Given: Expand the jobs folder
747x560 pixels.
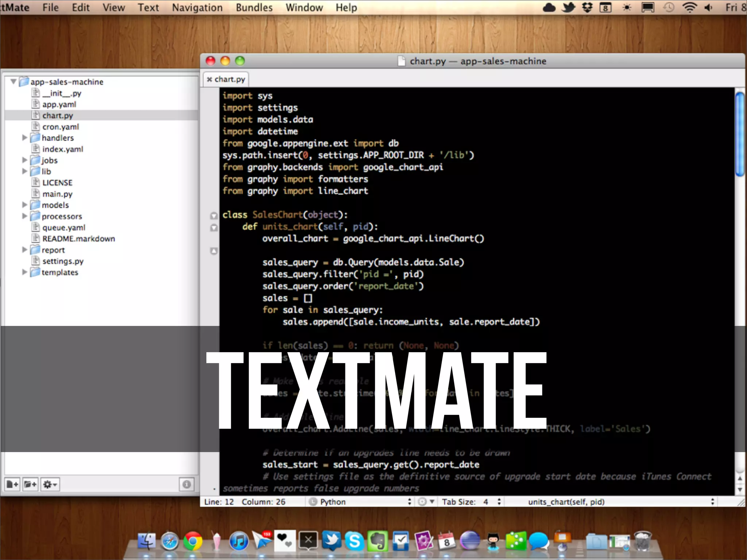Looking at the screenshot, I should 24,160.
